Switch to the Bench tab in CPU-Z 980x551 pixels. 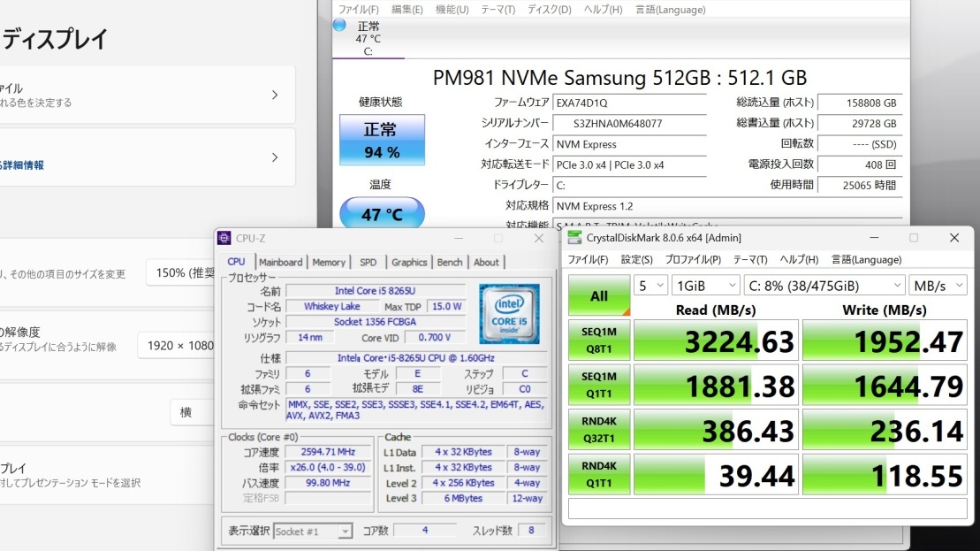coord(450,262)
